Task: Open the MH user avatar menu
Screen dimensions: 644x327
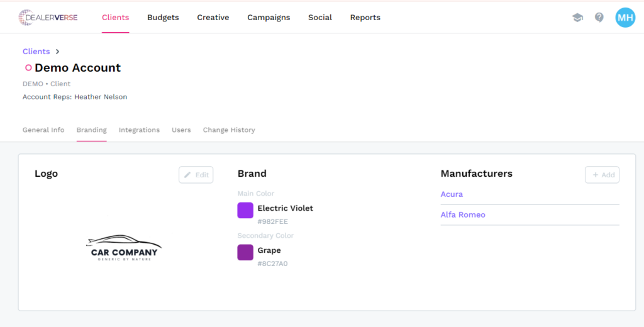Action: [x=625, y=18]
